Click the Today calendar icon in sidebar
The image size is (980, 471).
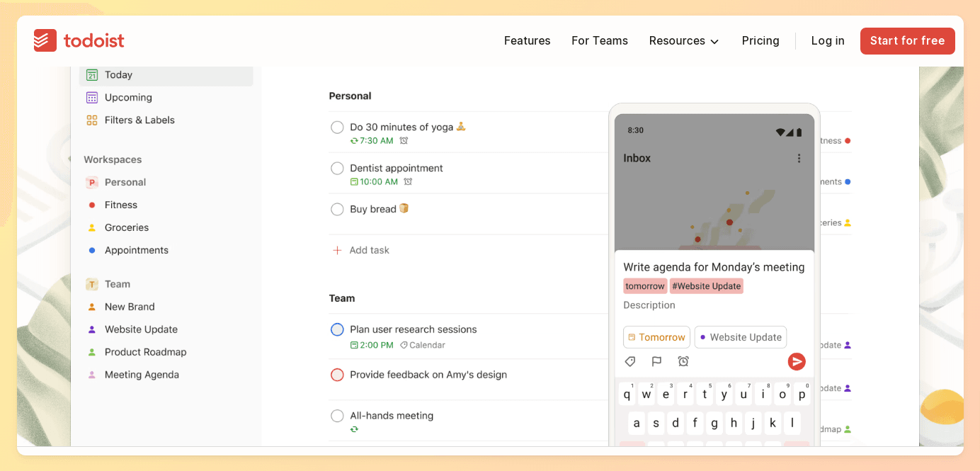(92, 75)
